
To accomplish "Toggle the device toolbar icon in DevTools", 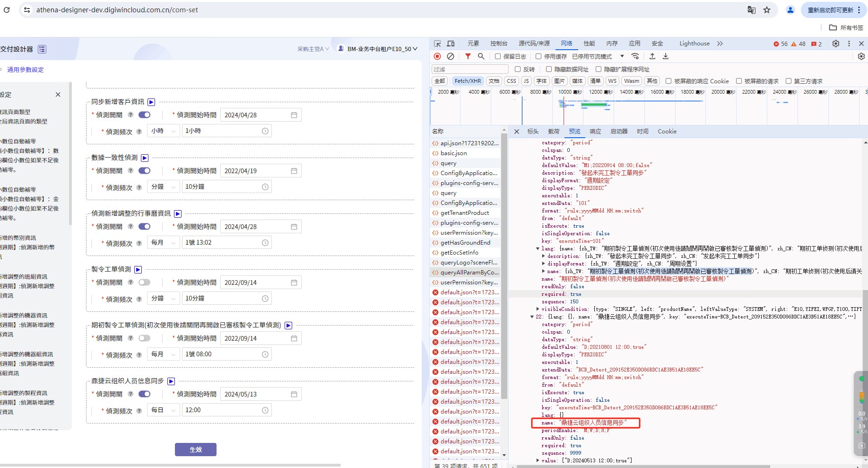I will click(451, 44).
